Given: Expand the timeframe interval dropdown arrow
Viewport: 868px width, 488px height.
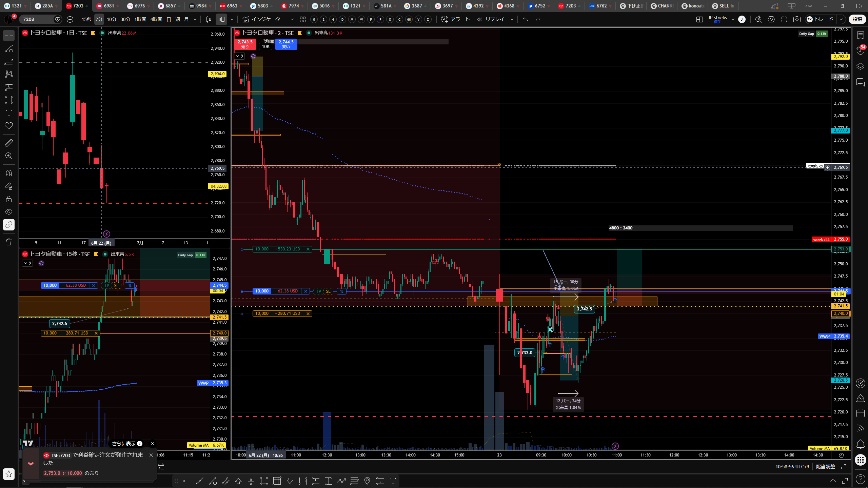Looking at the screenshot, I should (195, 19).
